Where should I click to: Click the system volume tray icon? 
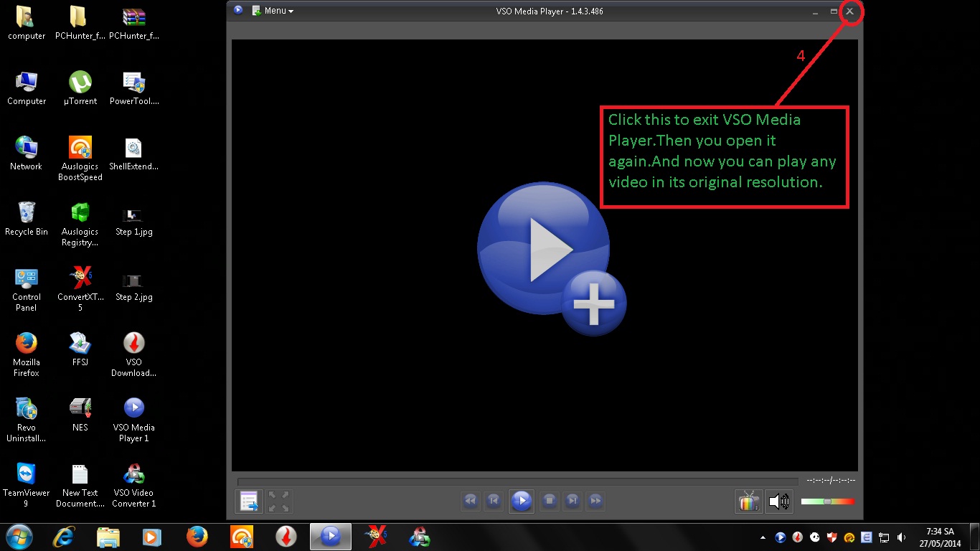pos(901,537)
